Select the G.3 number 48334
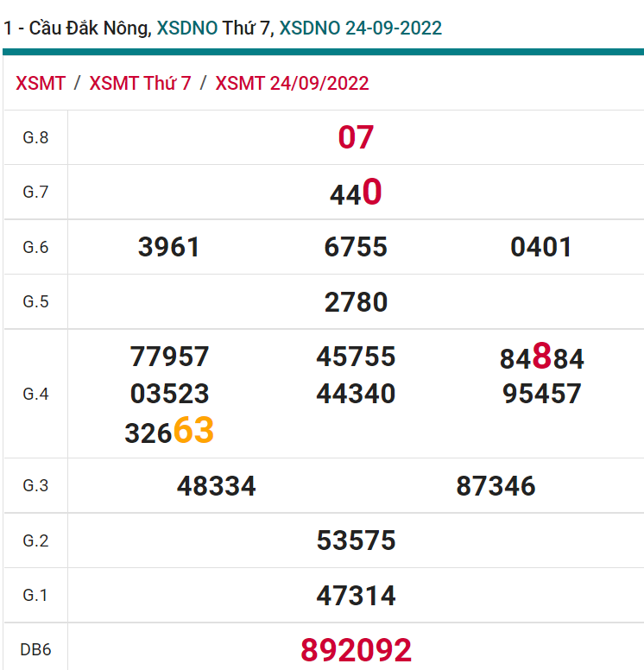Screen dimensions: 644x670 (217, 486)
